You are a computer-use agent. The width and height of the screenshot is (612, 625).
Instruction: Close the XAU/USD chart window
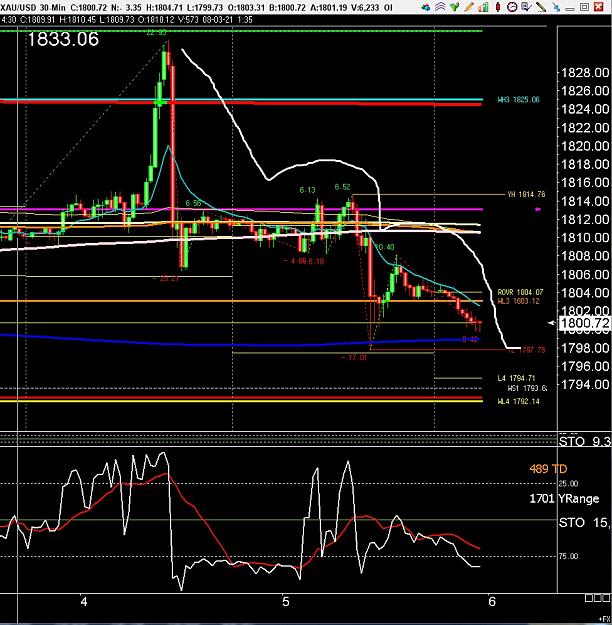coord(598,7)
